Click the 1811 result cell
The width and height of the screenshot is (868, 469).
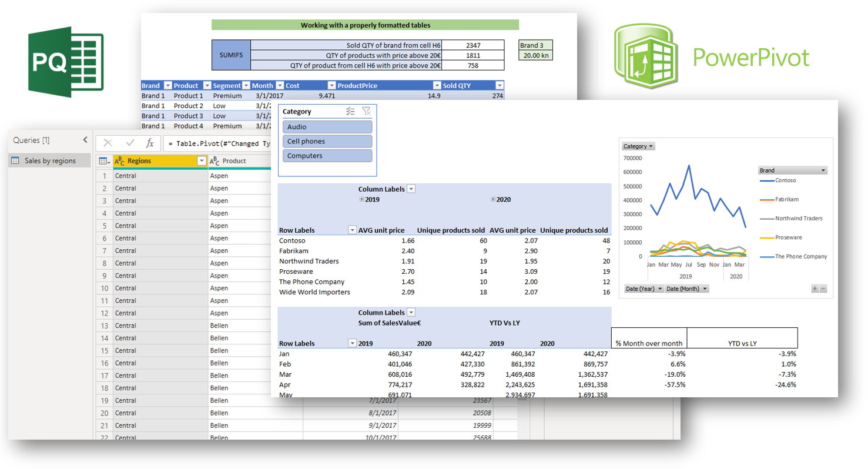473,55
